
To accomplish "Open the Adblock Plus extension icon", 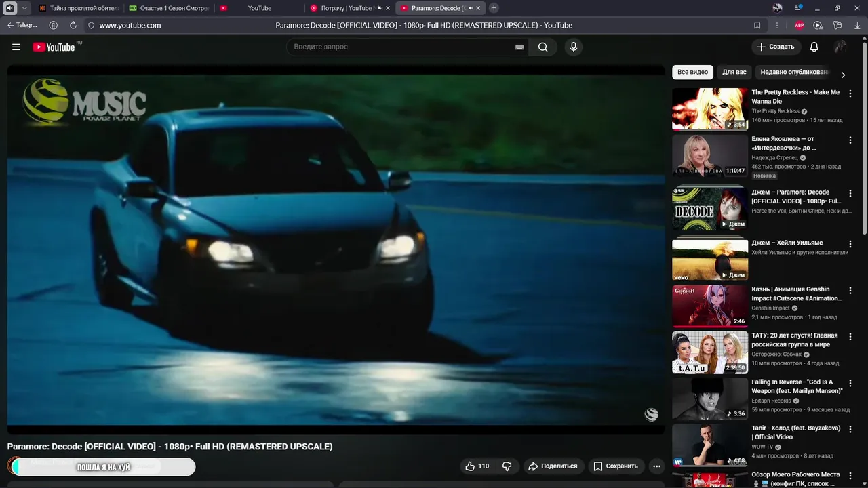I will [x=800, y=25].
